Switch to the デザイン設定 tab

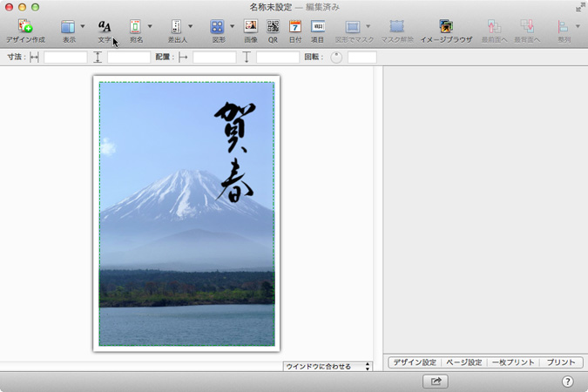(414, 362)
